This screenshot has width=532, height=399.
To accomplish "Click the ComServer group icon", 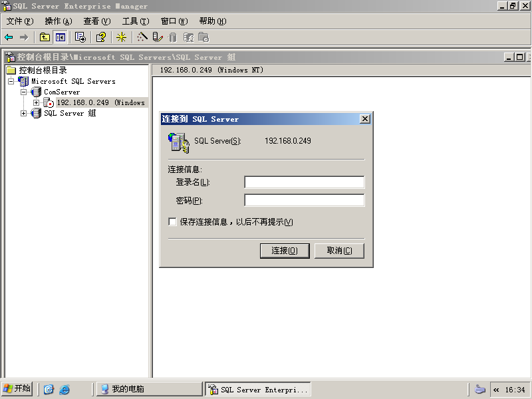I will (x=36, y=92).
